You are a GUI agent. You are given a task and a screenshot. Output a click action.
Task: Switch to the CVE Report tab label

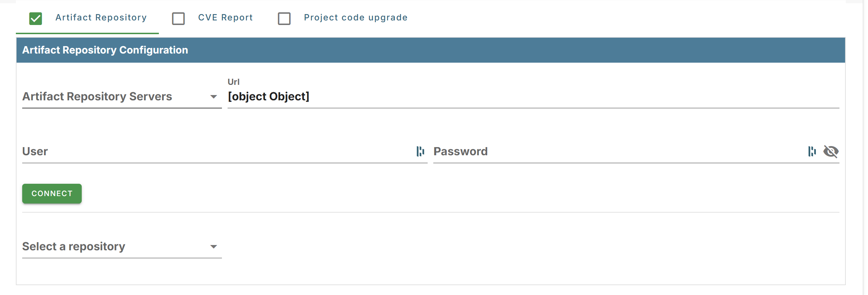225,18
